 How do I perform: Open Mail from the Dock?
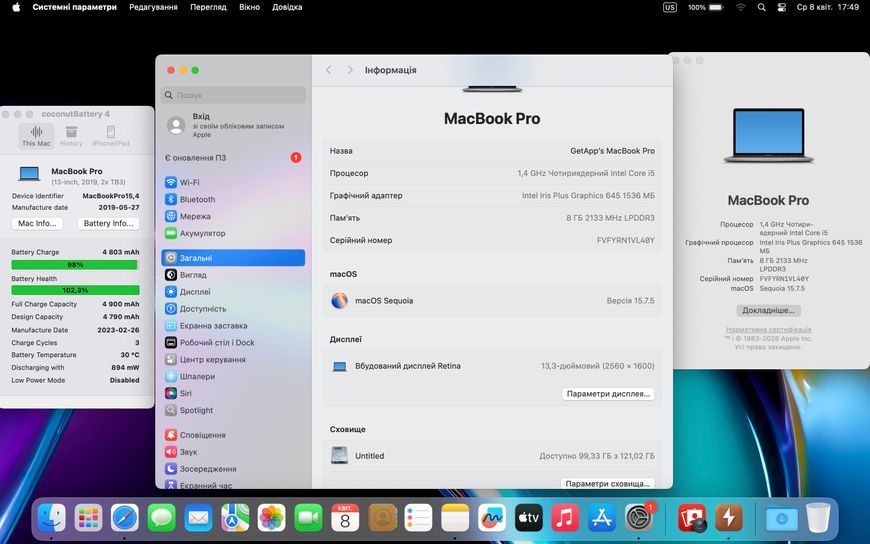(x=198, y=518)
